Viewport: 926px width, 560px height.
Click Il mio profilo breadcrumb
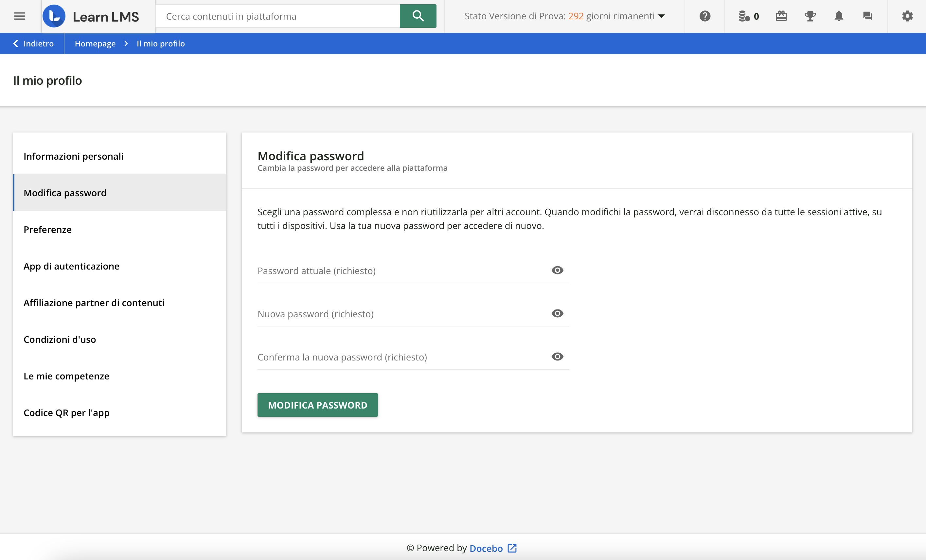pyautogui.click(x=161, y=44)
